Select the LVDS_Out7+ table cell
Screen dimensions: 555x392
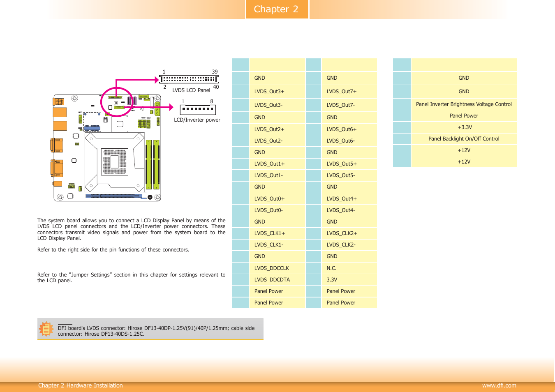(x=349, y=92)
